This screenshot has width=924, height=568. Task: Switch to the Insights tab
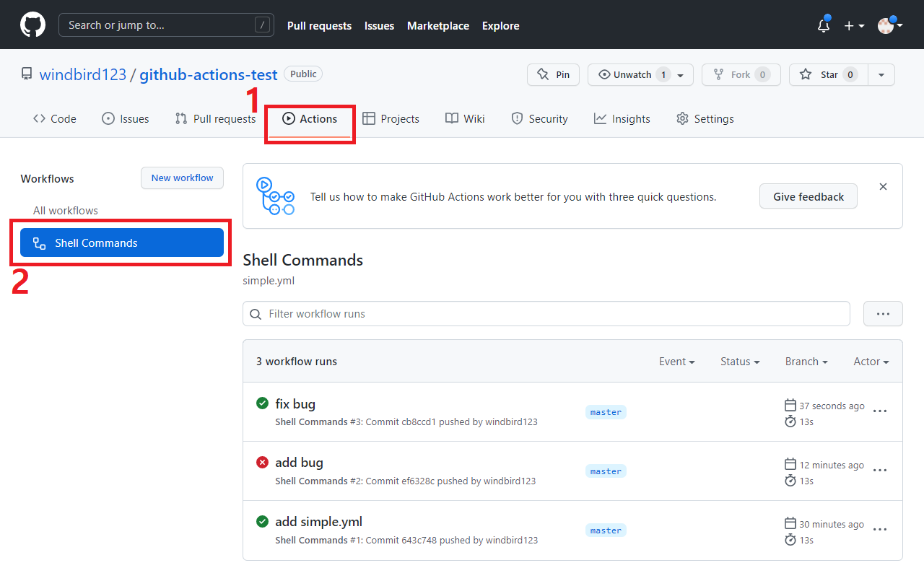pyautogui.click(x=622, y=118)
